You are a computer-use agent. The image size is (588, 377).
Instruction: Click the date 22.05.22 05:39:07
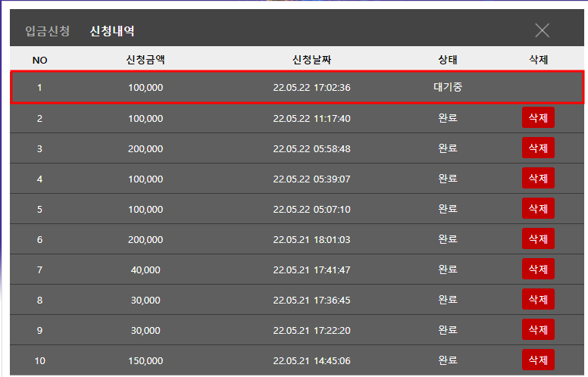pos(311,179)
